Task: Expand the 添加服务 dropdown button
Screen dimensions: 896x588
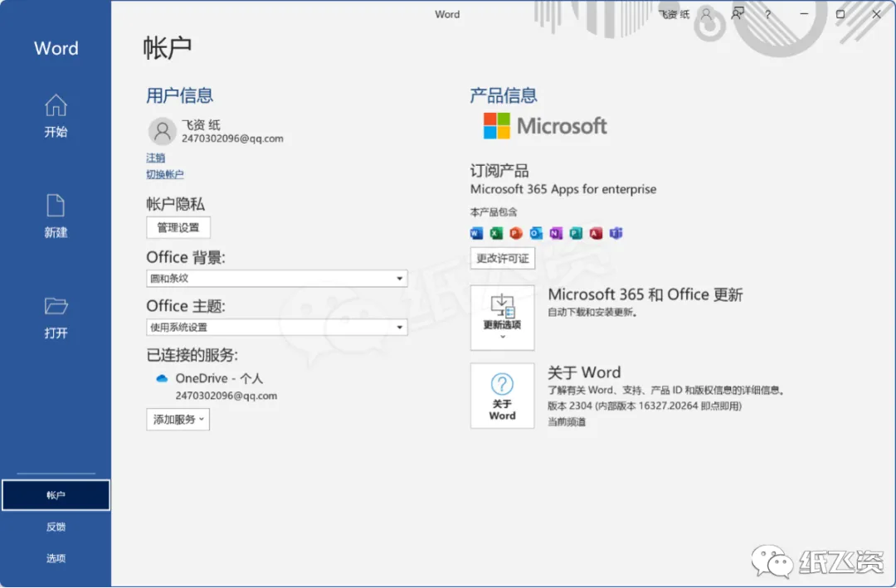Action: pos(178,420)
